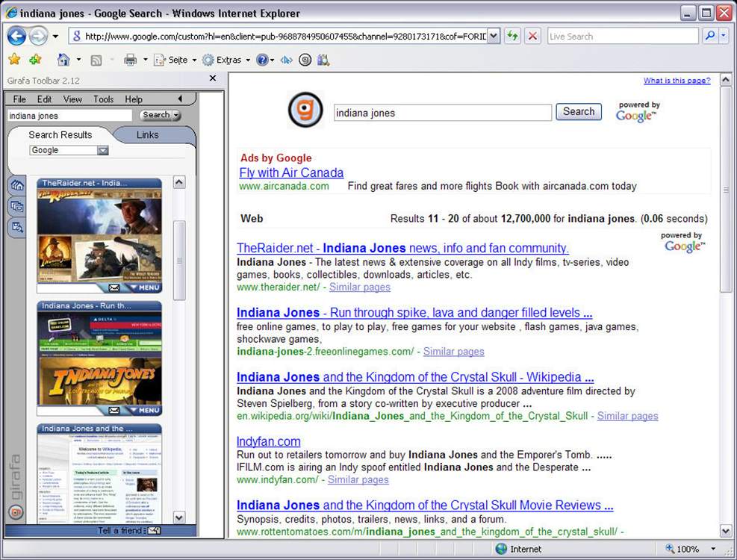The width and height of the screenshot is (737, 560).
Task: Open the Extras menu
Action: pos(226,60)
